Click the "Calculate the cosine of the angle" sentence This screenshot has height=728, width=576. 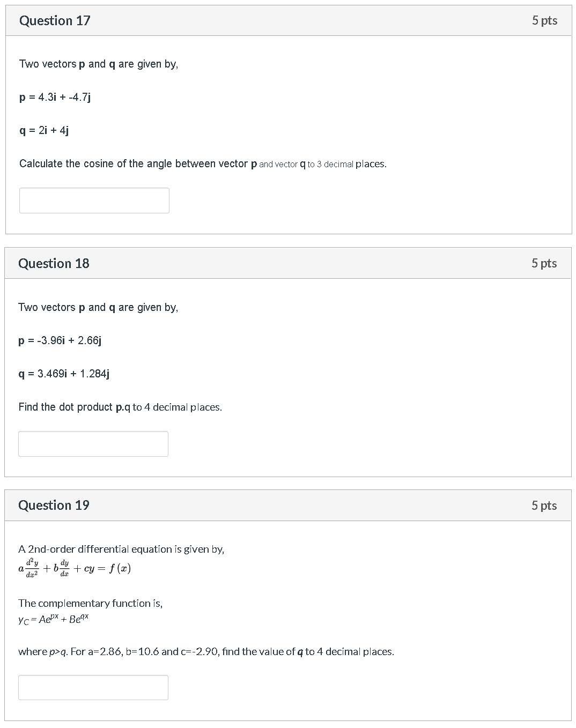click(x=203, y=164)
